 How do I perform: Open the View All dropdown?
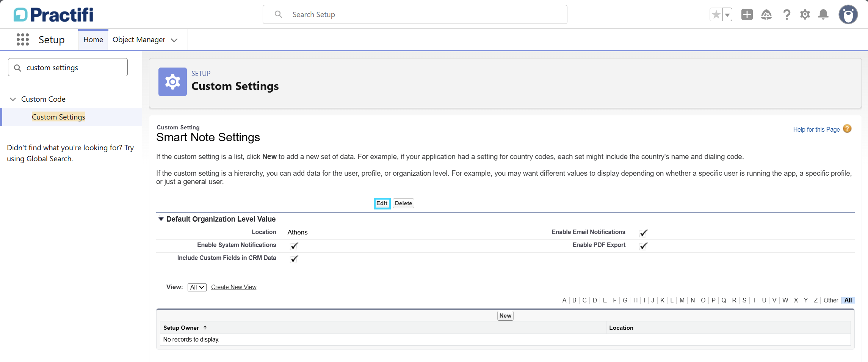click(197, 287)
